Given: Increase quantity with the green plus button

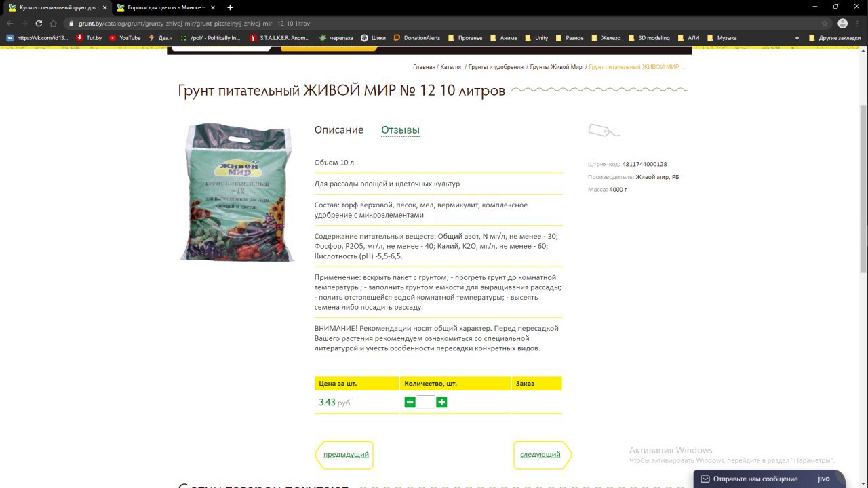Looking at the screenshot, I should (x=441, y=402).
